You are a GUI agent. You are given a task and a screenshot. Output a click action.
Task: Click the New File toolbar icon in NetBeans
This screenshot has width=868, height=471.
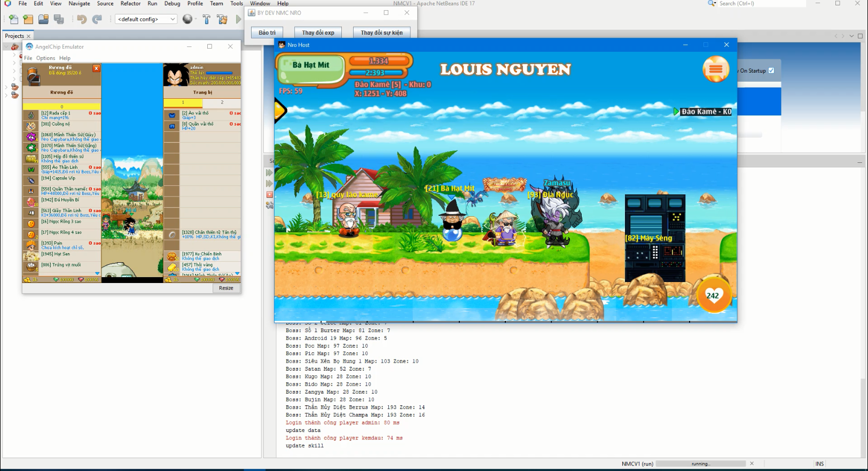click(x=13, y=19)
